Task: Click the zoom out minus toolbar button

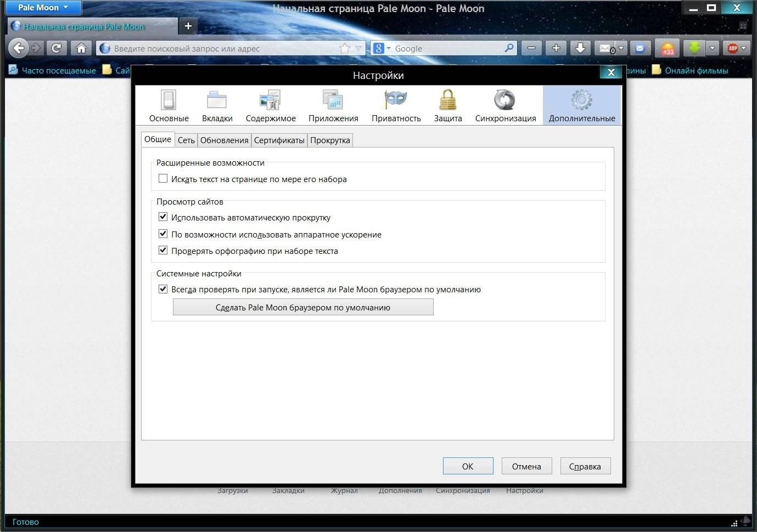Action: [531, 48]
